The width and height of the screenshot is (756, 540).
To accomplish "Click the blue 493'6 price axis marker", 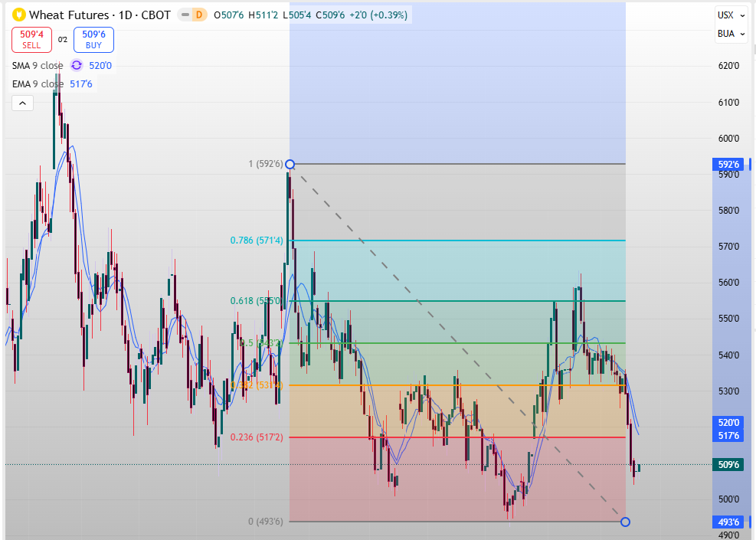I will [728, 522].
